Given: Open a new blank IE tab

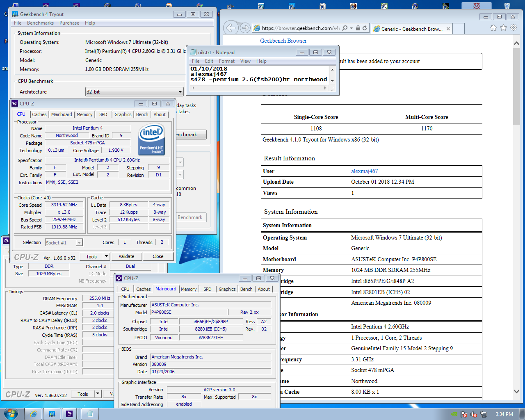Looking at the screenshot, I should click(459, 29).
